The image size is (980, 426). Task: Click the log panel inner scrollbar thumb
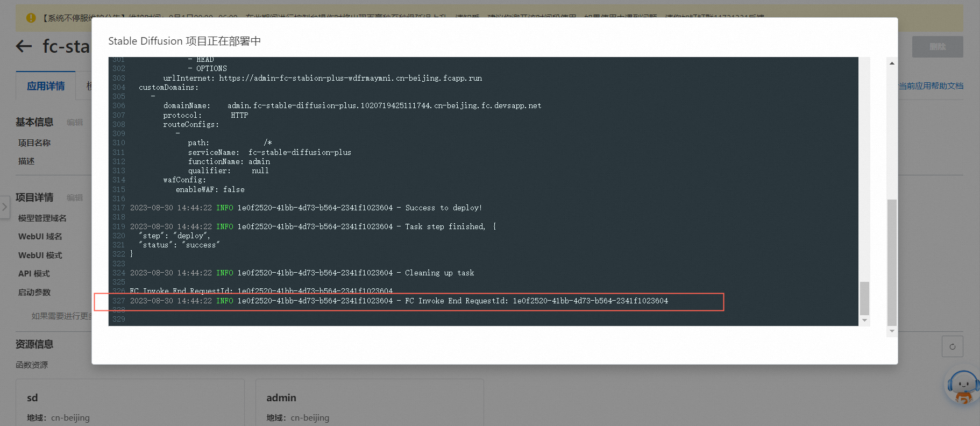(864, 298)
